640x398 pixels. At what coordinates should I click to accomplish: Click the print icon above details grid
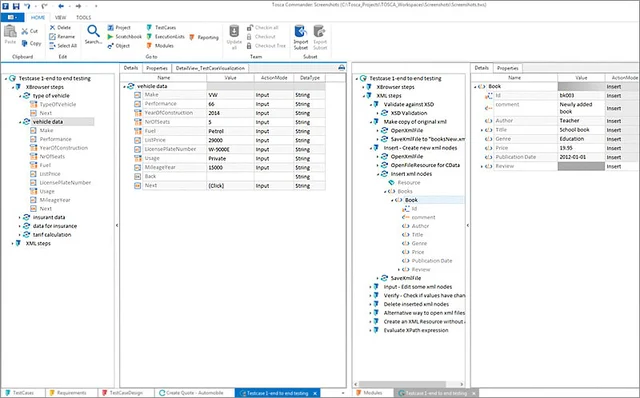pyautogui.click(x=342, y=67)
